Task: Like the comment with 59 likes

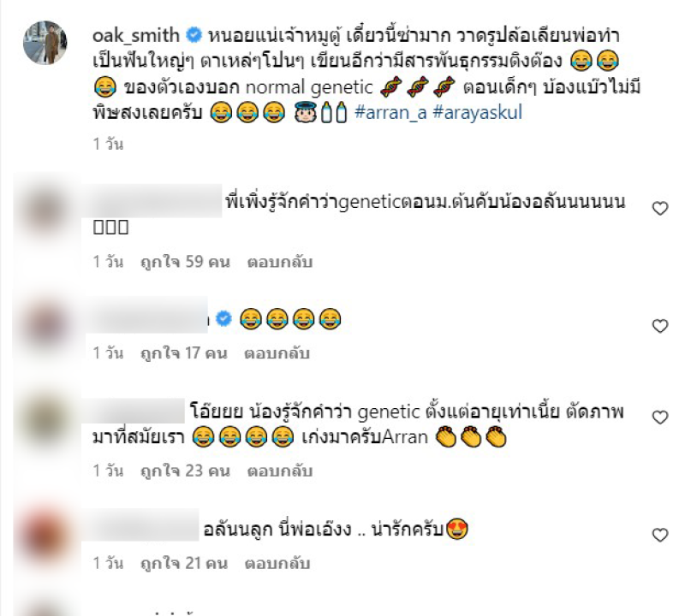Action: click(x=659, y=209)
